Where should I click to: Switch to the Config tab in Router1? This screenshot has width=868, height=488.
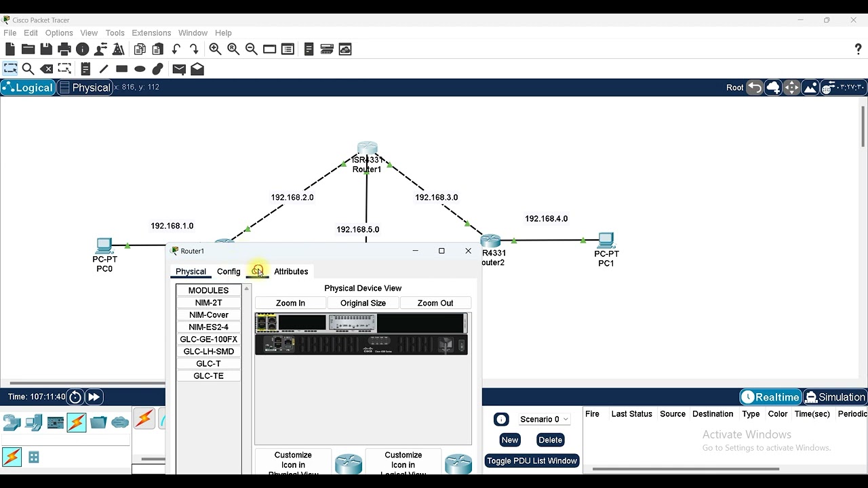pyautogui.click(x=229, y=271)
